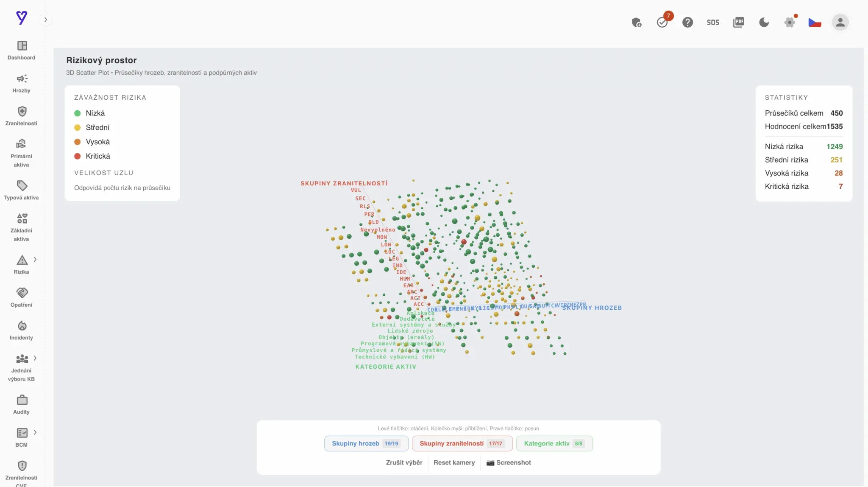Viewport: 868px width, 487px height.
Task: Open BCM checklist icon
Action: coord(22,433)
